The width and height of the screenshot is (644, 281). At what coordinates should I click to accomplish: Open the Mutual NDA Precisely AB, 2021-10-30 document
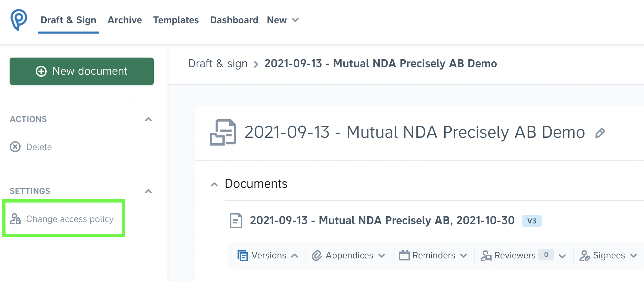tap(382, 220)
